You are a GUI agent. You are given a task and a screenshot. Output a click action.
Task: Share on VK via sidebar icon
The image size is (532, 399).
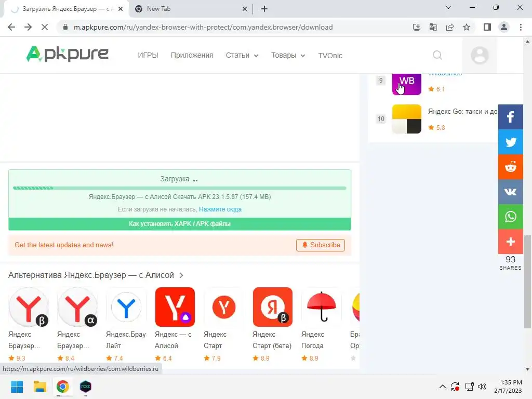click(x=510, y=192)
